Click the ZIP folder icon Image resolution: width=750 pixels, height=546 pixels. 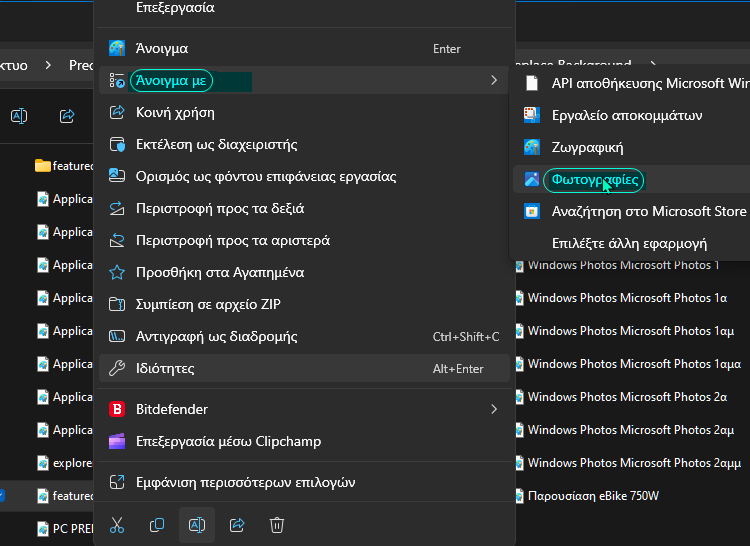pos(117,304)
